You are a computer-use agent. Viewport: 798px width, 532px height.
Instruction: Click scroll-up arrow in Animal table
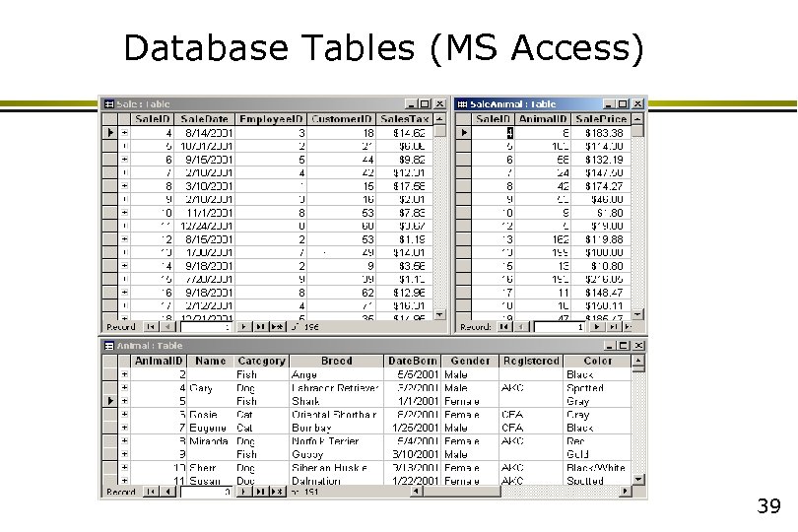638,361
